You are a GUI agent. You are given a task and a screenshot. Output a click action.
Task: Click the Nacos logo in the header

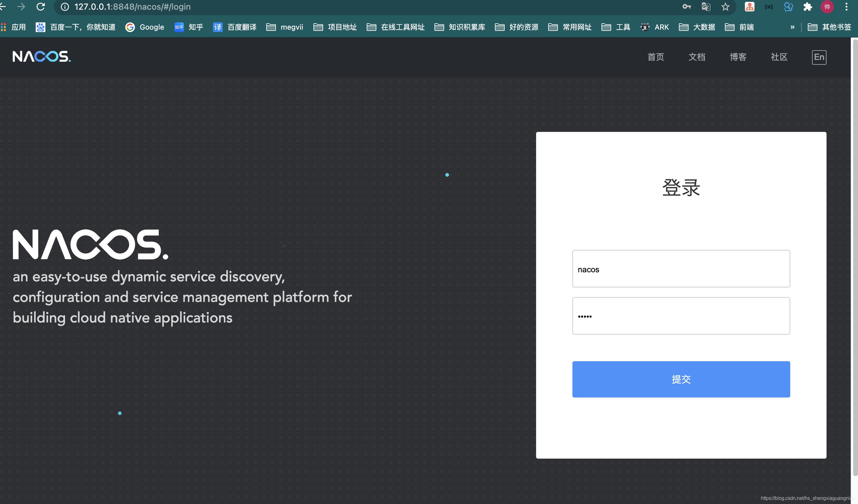41,57
